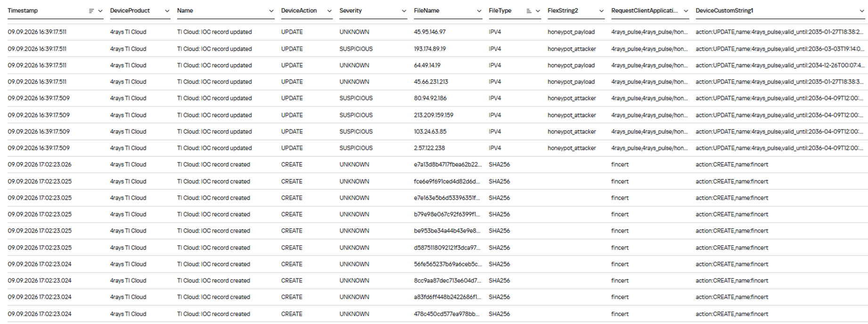Open the FileType column dropdown chevron
The width and height of the screenshot is (868, 324).
[538, 11]
